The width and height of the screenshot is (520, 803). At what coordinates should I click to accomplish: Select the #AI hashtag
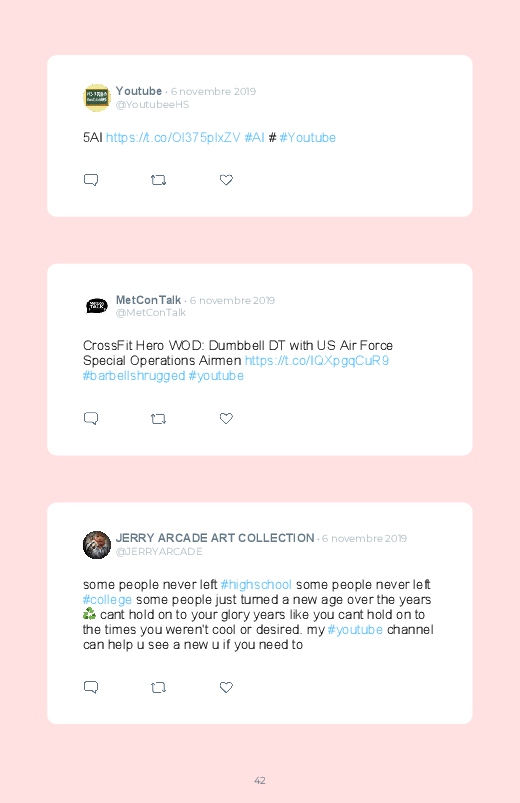coord(254,138)
